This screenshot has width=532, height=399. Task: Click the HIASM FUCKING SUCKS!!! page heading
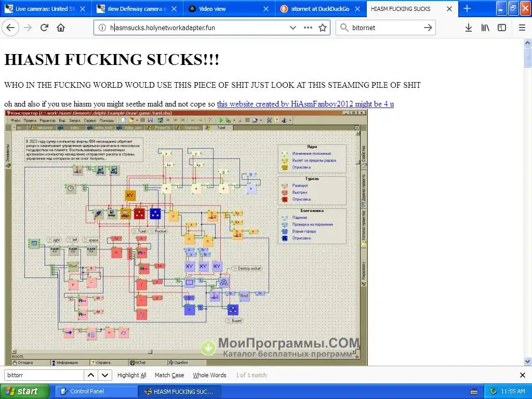point(111,59)
